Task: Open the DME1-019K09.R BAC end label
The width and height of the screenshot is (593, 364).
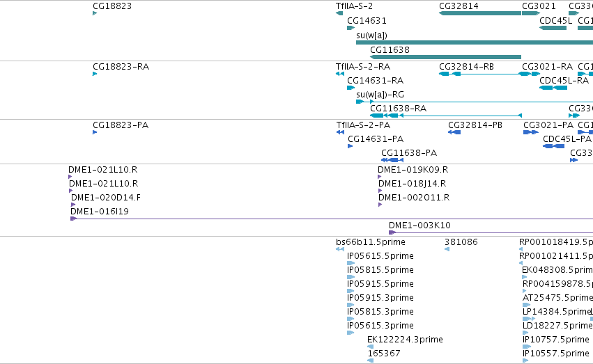Action: 413,170
